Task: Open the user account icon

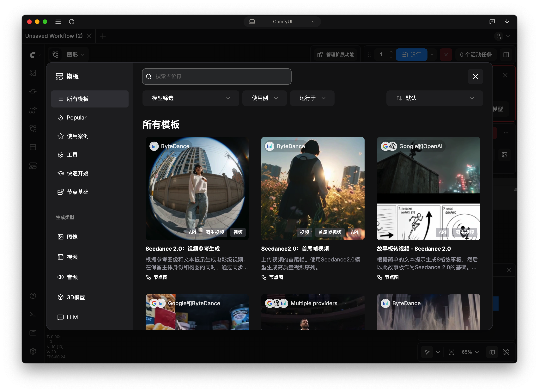Action: 499,36
